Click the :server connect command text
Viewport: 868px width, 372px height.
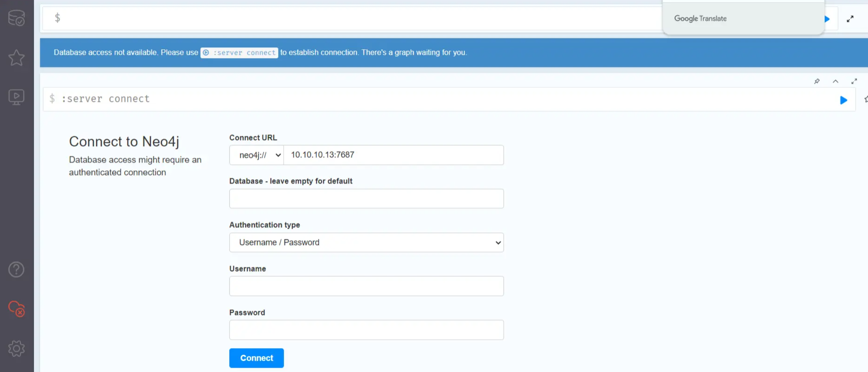[105, 98]
